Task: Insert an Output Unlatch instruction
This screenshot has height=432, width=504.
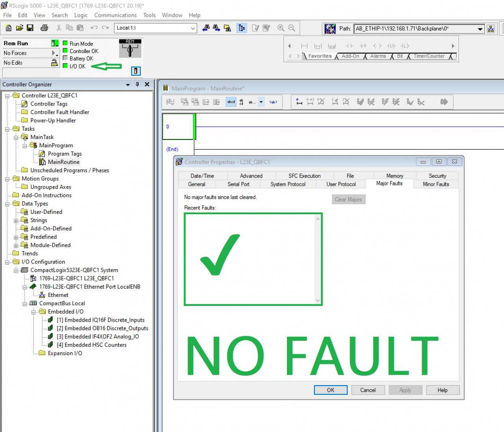Action: pyautogui.click(x=391, y=46)
